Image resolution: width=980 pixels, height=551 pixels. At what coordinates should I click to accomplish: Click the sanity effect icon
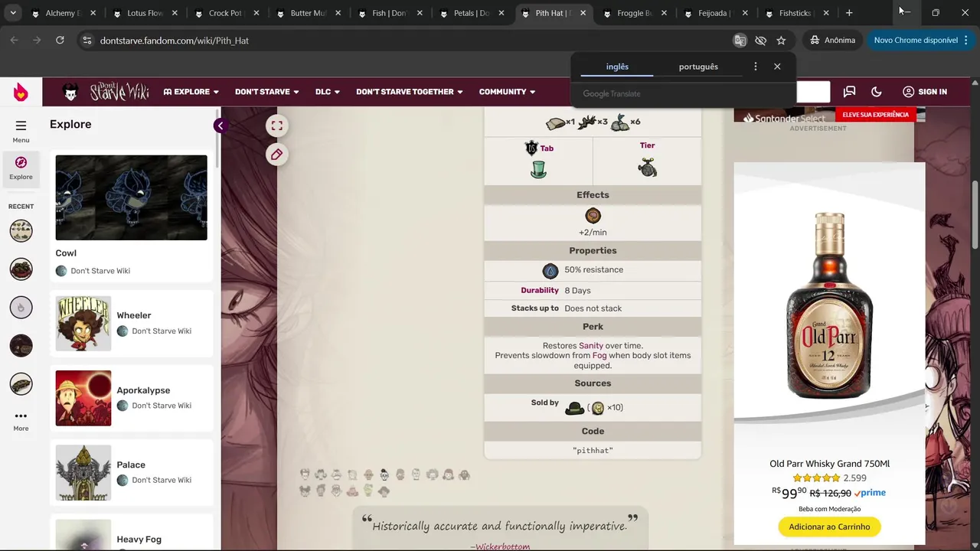pyautogui.click(x=593, y=216)
